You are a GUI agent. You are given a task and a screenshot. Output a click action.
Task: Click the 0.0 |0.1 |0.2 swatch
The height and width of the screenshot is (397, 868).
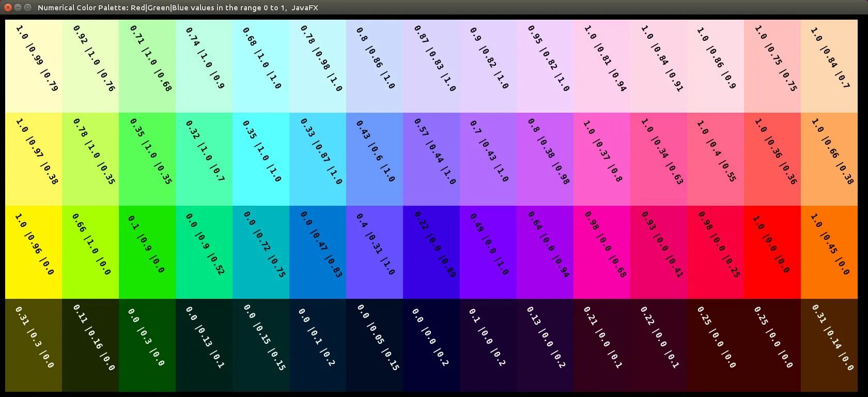318,345
